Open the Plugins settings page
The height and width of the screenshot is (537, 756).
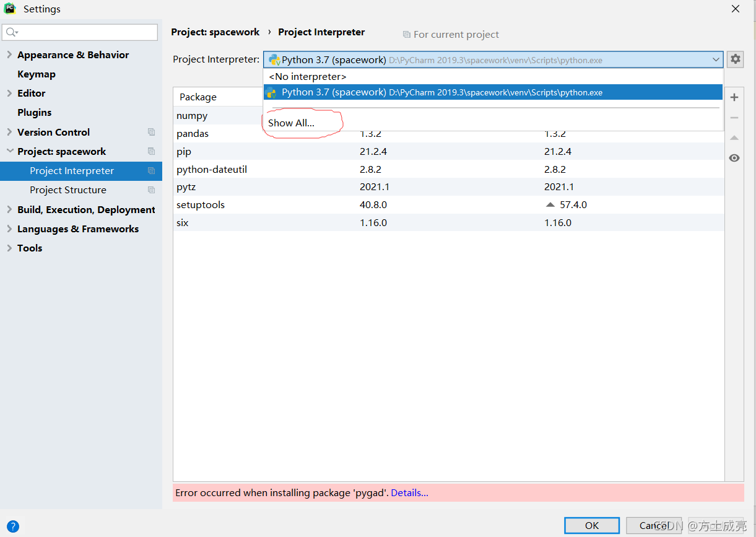pyautogui.click(x=34, y=112)
